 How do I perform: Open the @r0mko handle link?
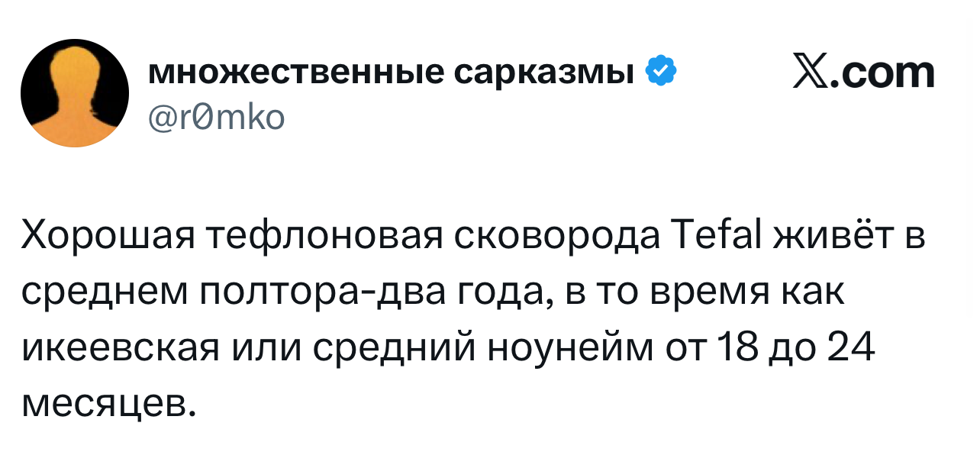pos(215,117)
